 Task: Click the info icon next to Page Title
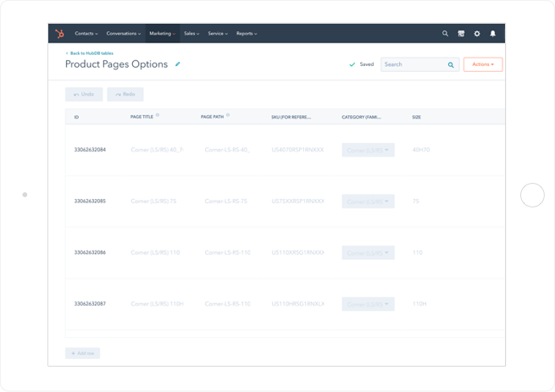coord(158,115)
